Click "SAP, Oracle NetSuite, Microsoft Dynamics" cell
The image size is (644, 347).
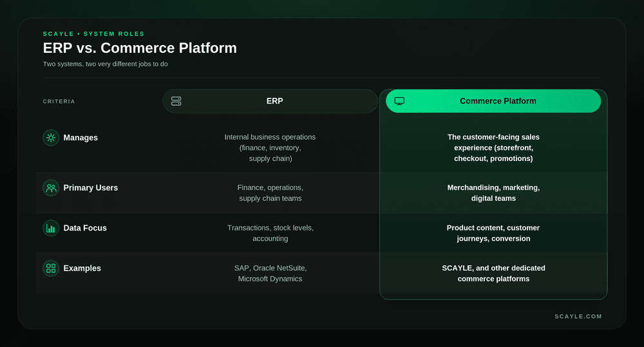[270, 274]
